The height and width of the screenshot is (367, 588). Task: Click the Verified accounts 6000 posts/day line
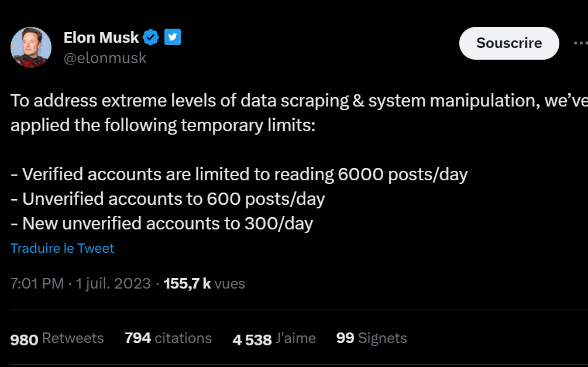tap(239, 174)
